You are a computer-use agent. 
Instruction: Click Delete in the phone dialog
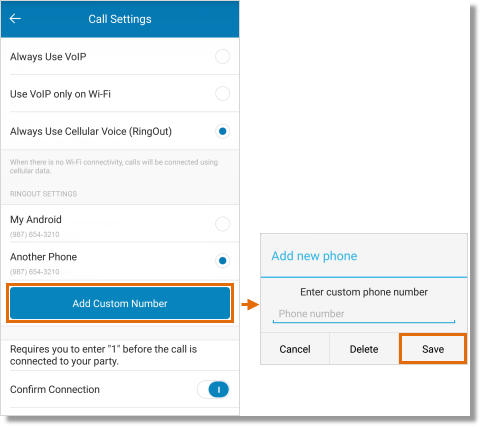364,349
